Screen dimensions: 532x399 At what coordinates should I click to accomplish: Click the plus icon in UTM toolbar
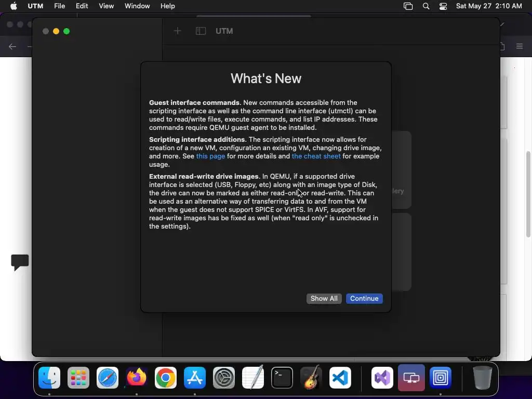pos(178,31)
